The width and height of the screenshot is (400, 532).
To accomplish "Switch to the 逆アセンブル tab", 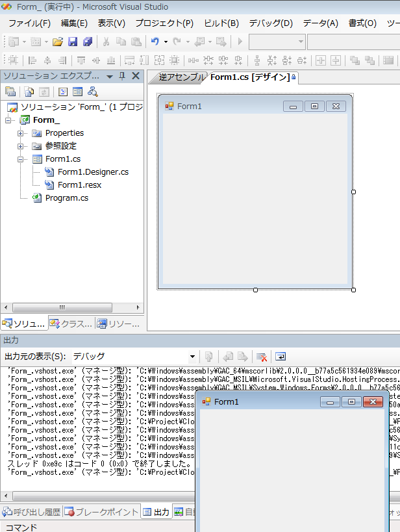I will point(181,77).
